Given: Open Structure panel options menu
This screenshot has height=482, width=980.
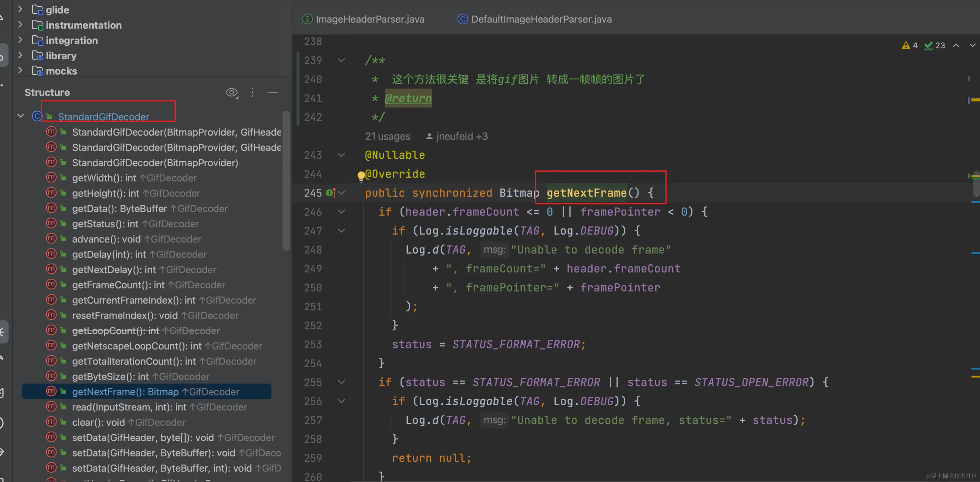Looking at the screenshot, I should (252, 92).
